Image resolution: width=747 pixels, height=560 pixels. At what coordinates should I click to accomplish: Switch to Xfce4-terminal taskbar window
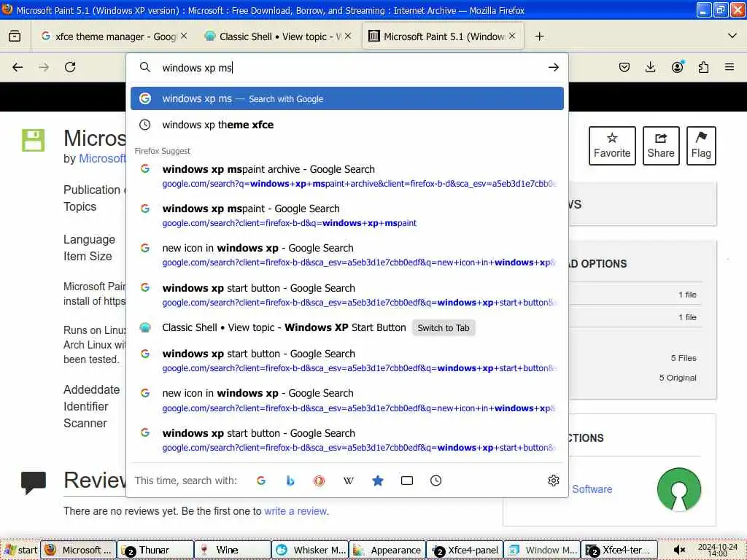[619, 550]
